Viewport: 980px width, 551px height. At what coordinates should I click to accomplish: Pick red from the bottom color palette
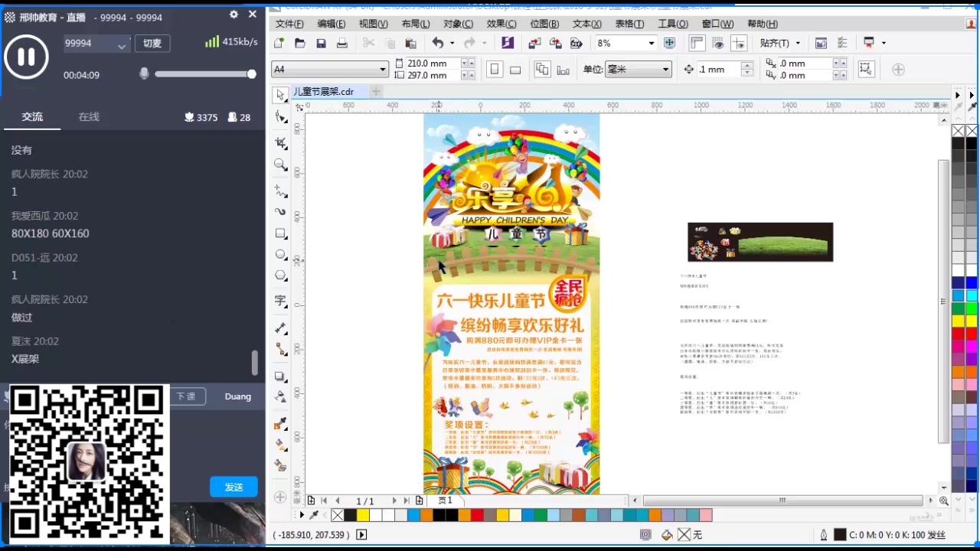coord(475,515)
